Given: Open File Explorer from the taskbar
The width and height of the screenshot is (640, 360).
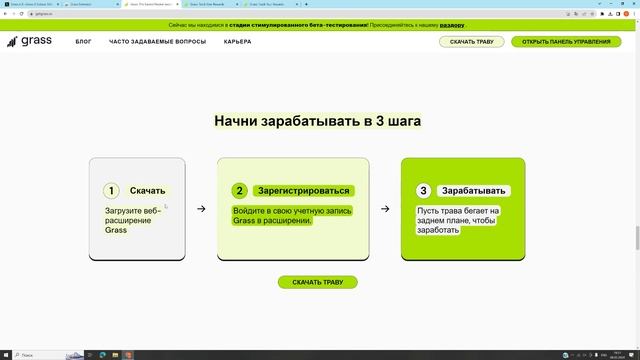Looking at the screenshot, I should (x=115, y=355).
